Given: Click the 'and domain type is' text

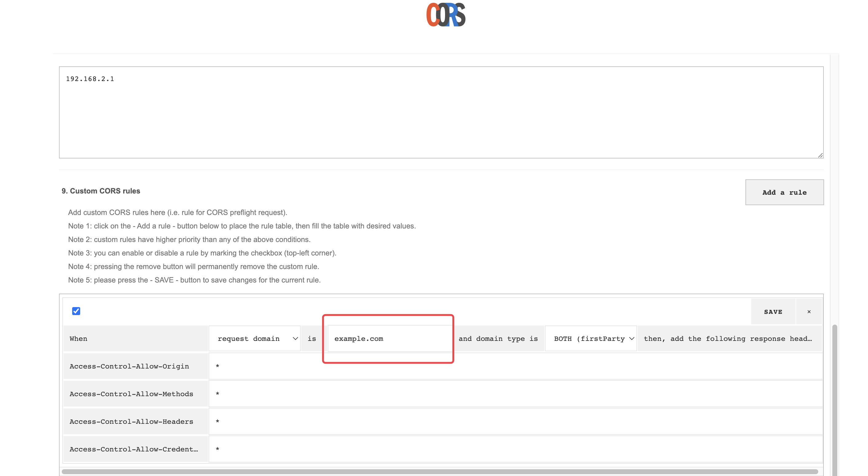Looking at the screenshot, I should pos(498,338).
